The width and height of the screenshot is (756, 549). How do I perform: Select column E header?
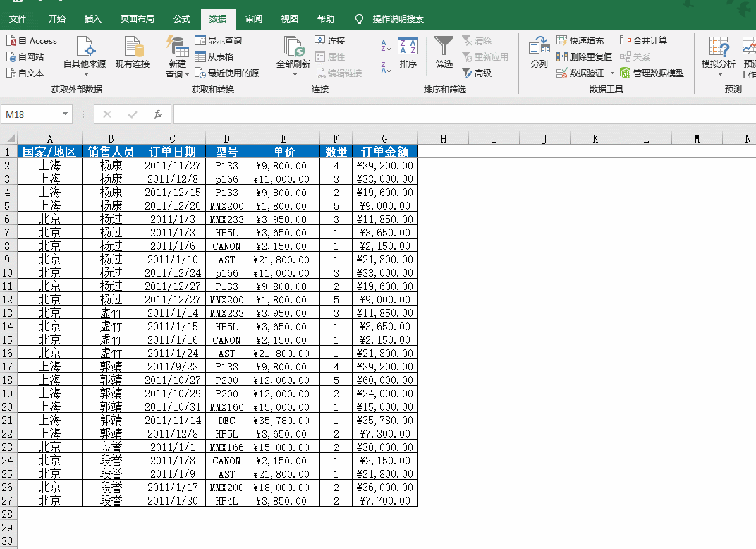283,138
